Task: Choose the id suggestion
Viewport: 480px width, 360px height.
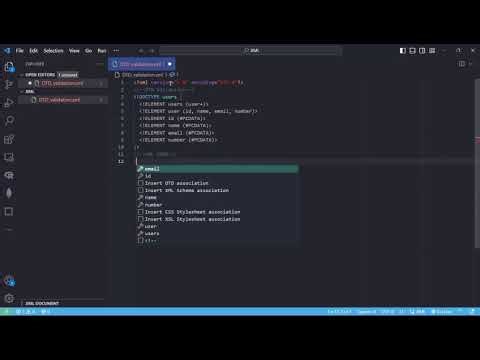Action: [217, 176]
